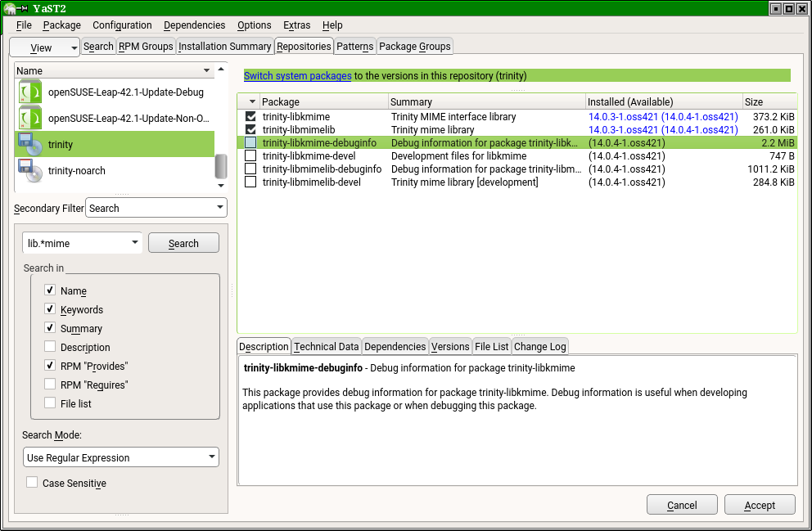Viewport: 812px width, 531px height.
Task: Click the Name column sort arrow
Action: click(x=206, y=70)
